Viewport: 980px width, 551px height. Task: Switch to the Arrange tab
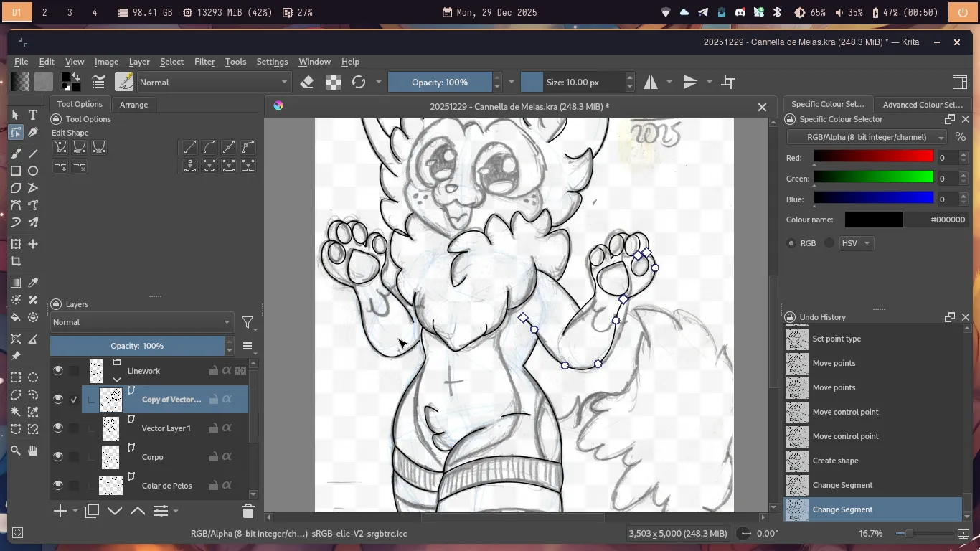coord(133,105)
